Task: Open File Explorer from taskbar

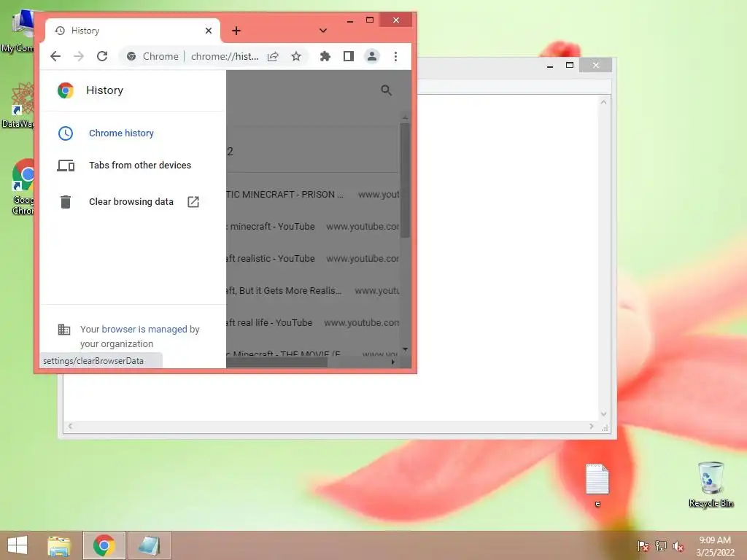Action: (59, 545)
